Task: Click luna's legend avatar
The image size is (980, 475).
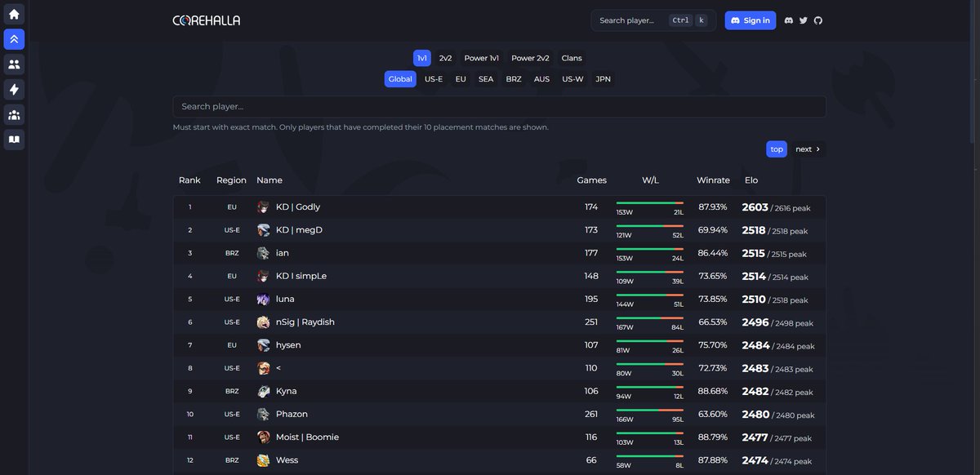Action: [x=263, y=300]
